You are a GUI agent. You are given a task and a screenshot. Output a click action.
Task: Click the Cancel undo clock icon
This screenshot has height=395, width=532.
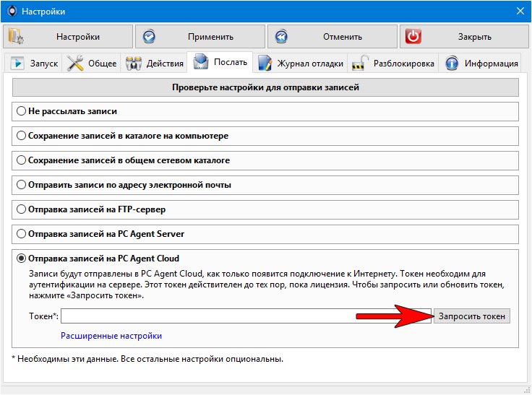coord(281,37)
